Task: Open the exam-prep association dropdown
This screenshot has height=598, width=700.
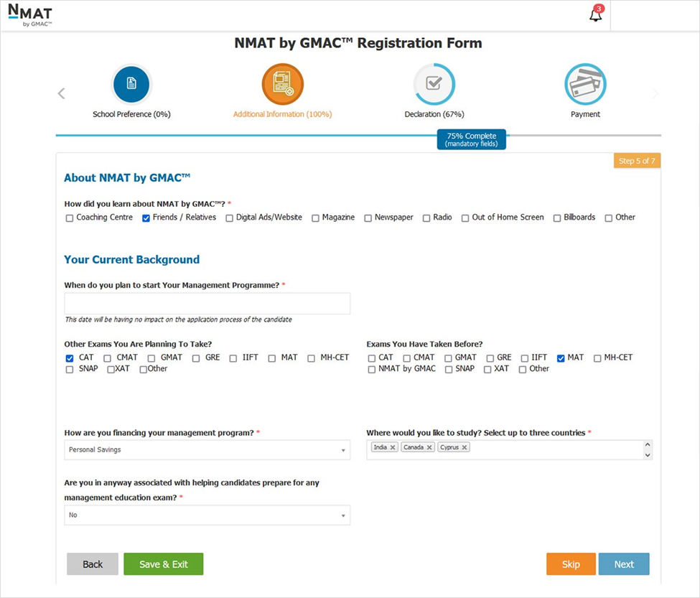Action: click(x=207, y=515)
